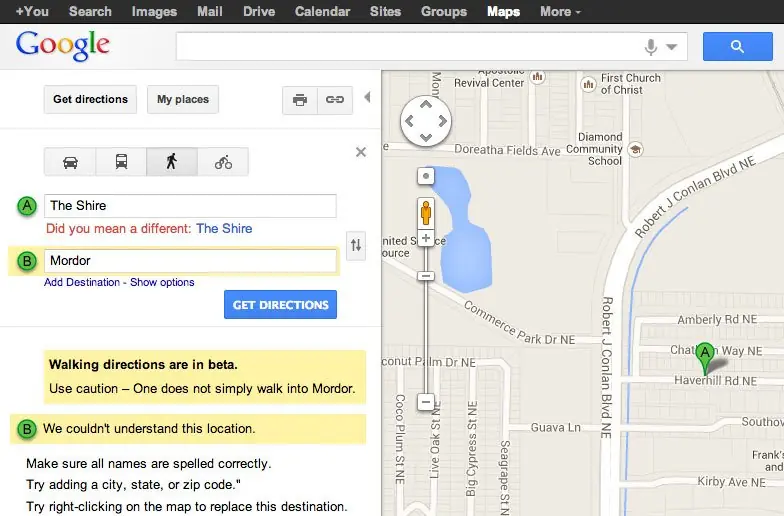Open Images in the top bar
784x516 pixels.
pyautogui.click(x=154, y=12)
